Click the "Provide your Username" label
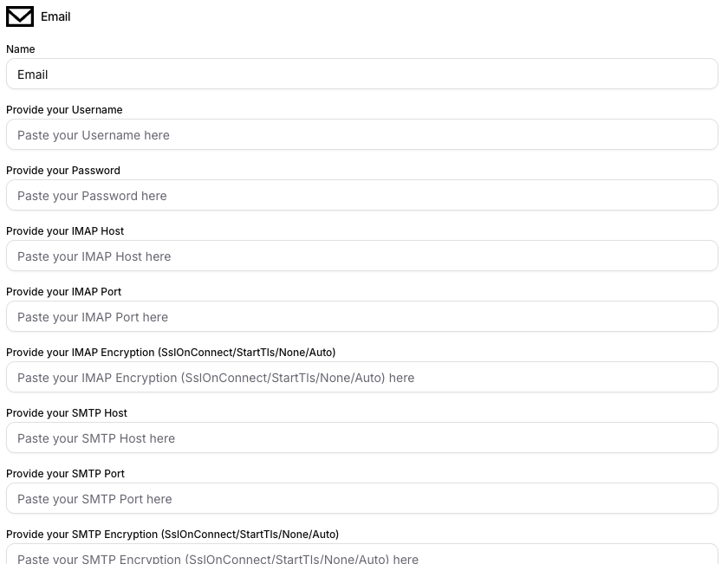Image resolution: width=728 pixels, height=577 pixels. [64, 110]
